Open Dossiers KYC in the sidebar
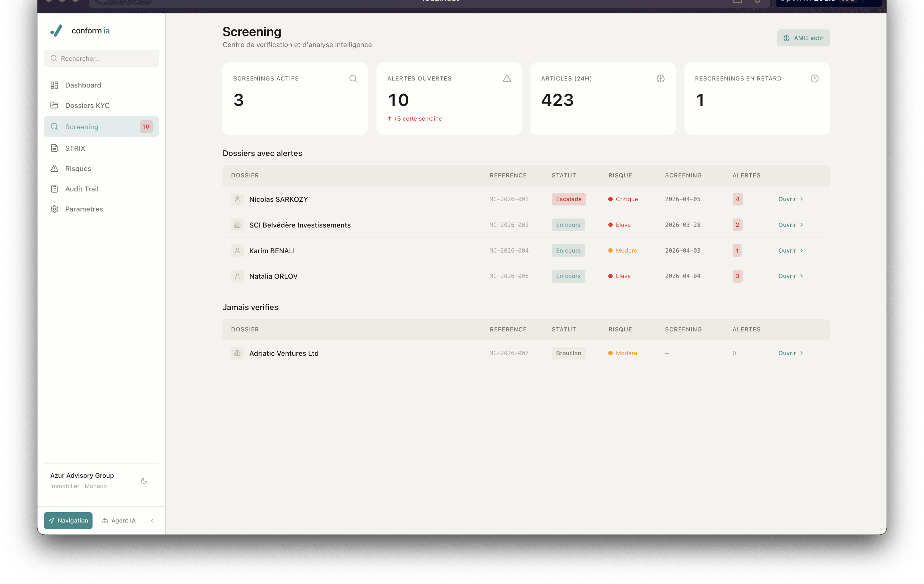This screenshot has width=924, height=584. click(87, 106)
